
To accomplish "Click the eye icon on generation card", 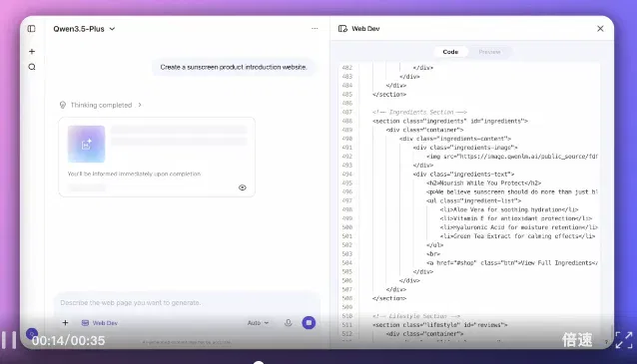I will coord(243,187).
